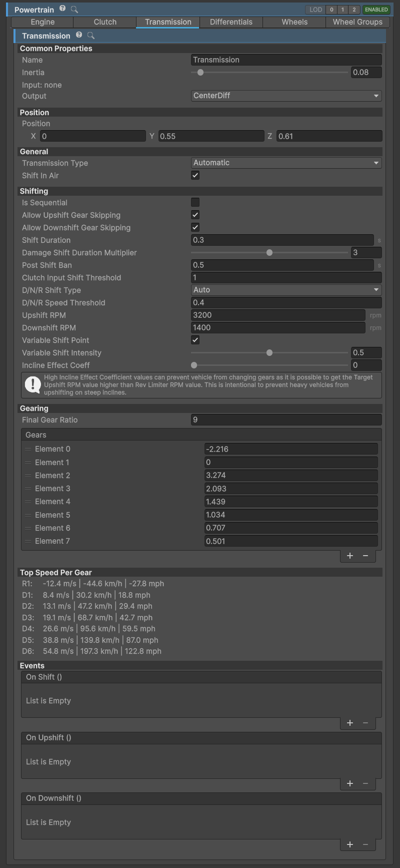Open the Output CenterDiff dropdown
The width and height of the screenshot is (400, 868).
coord(286,96)
